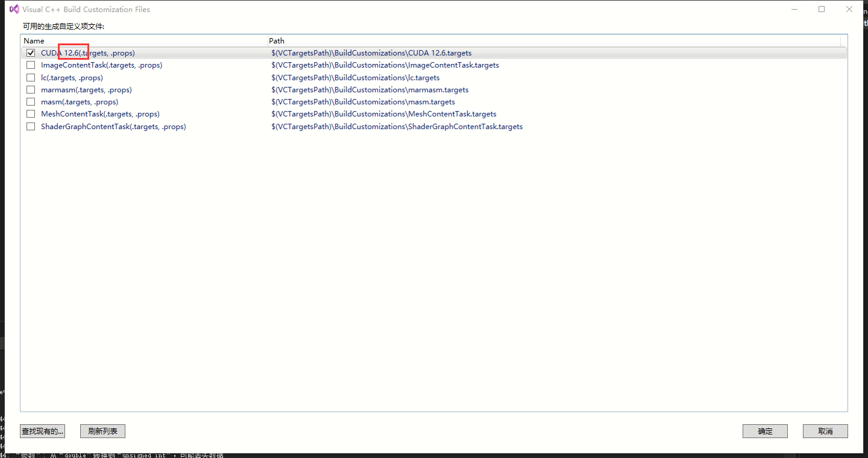Image resolution: width=868 pixels, height=458 pixels.
Task: Select the marmasm.targets path text
Action: coord(370,89)
